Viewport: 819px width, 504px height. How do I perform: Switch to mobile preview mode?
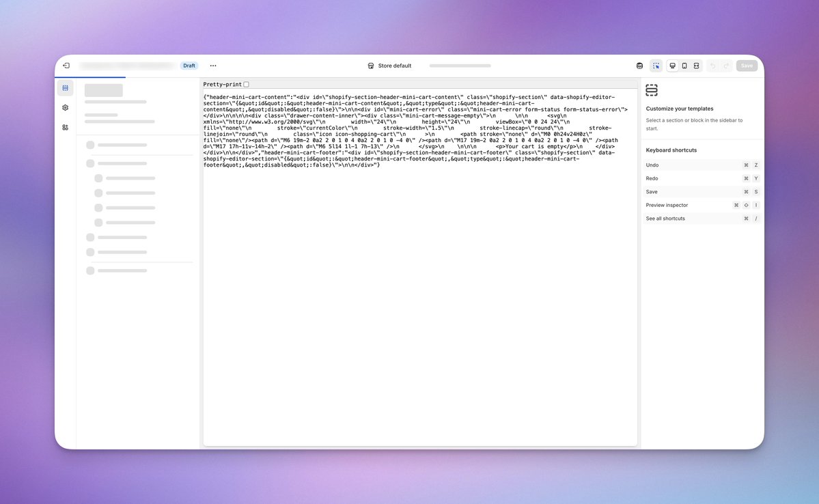(684, 66)
